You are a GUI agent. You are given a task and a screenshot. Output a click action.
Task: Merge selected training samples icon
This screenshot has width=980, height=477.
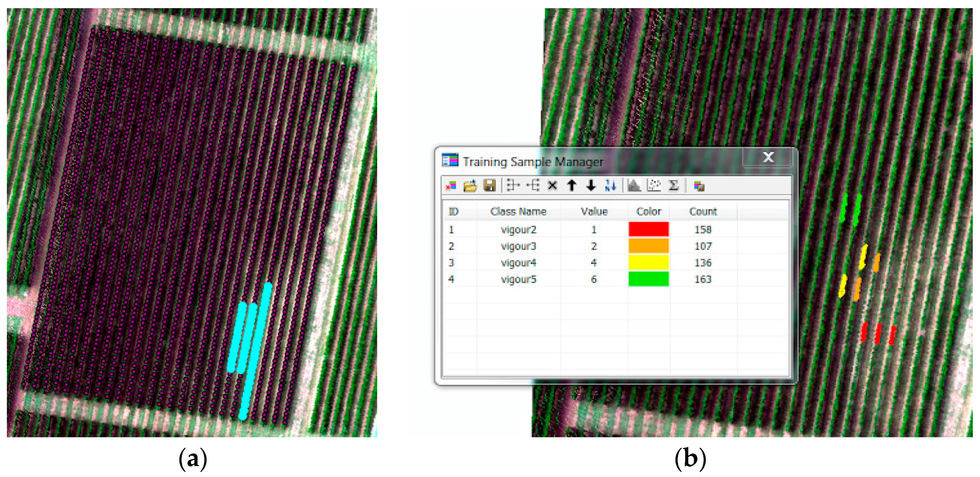512,185
